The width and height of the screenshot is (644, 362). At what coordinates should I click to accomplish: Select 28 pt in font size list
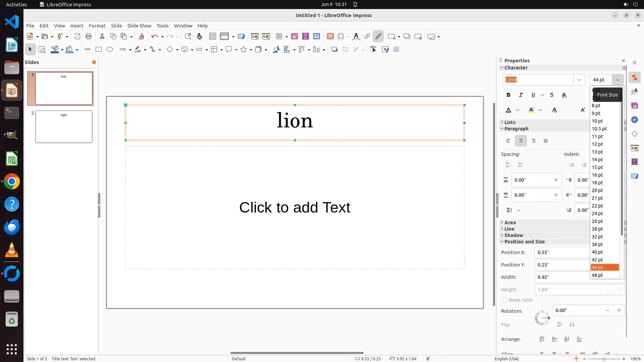point(597,229)
